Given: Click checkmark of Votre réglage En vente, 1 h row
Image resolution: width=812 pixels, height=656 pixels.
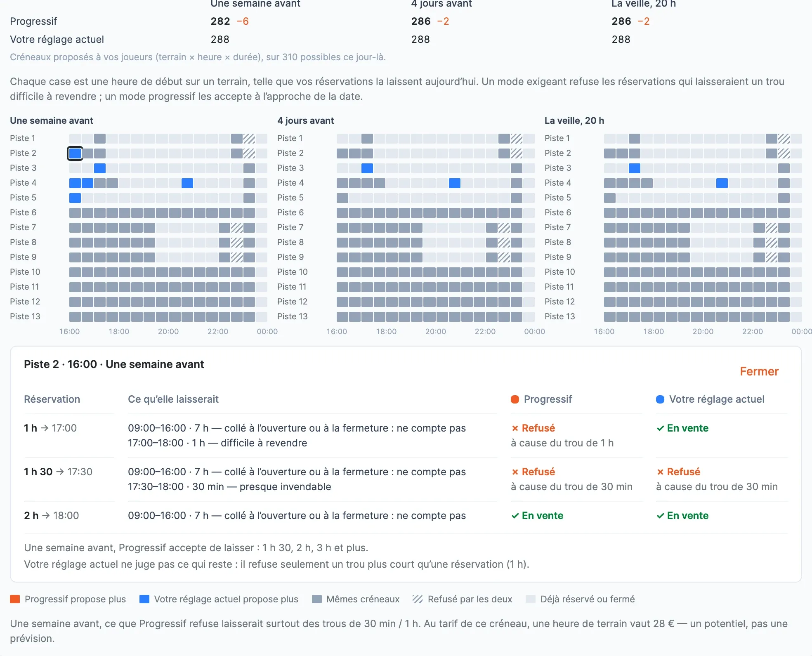Looking at the screenshot, I should point(660,428).
